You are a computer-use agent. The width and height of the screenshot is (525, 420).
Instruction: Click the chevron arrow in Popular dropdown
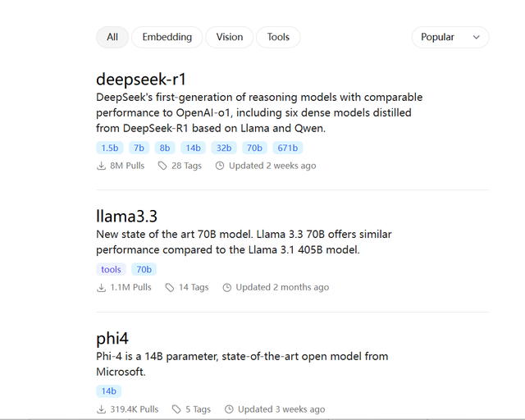point(477,38)
